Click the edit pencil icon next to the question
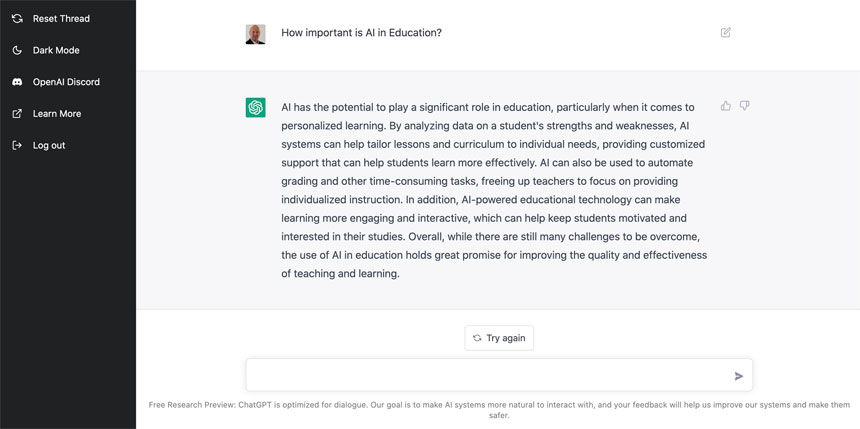The height and width of the screenshot is (429, 860). 726,32
